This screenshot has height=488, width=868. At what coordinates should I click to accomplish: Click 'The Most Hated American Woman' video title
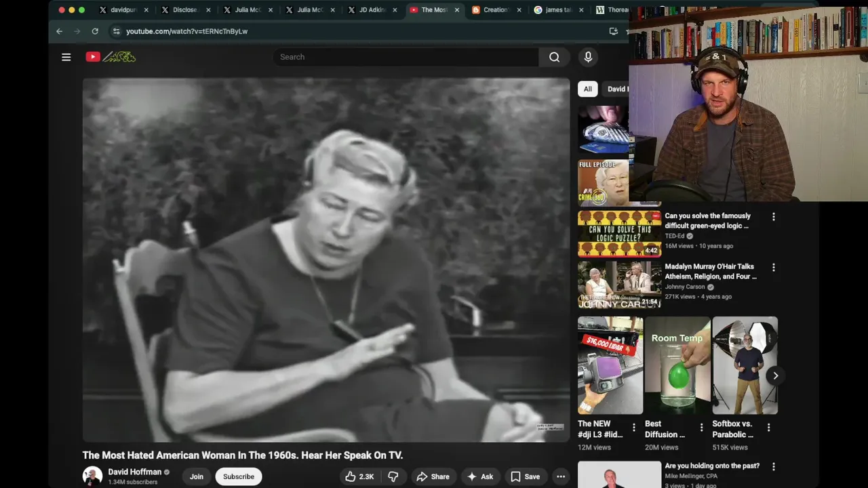[x=243, y=455]
